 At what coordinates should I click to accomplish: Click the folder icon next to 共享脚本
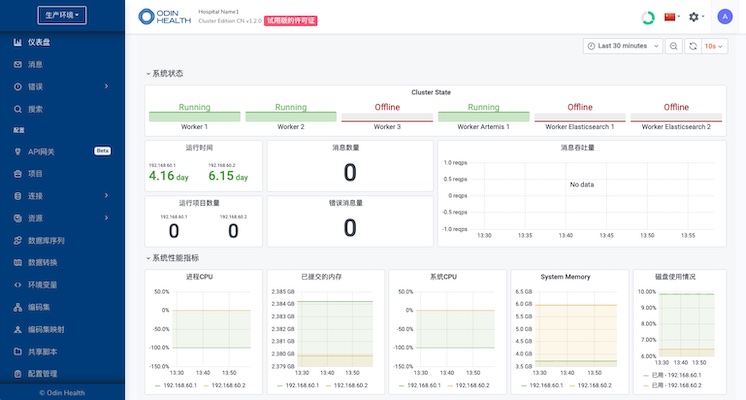(18, 351)
